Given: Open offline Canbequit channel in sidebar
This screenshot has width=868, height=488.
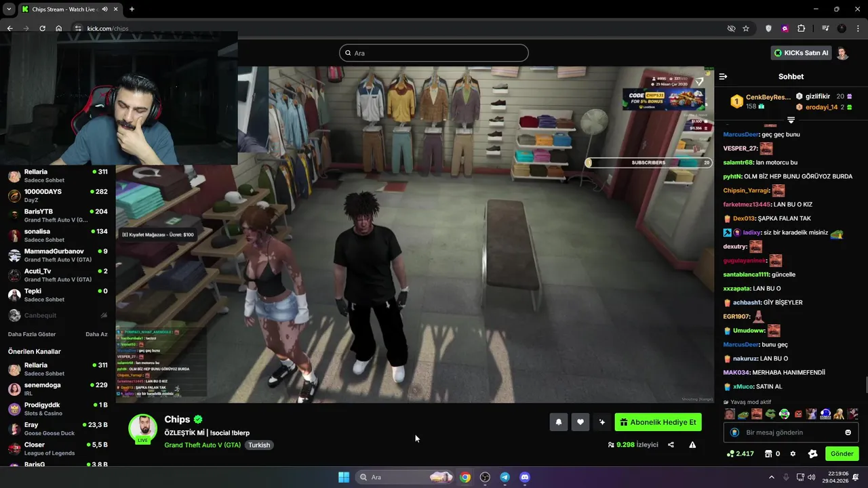Looking at the screenshot, I should click(x=58, y=315).
